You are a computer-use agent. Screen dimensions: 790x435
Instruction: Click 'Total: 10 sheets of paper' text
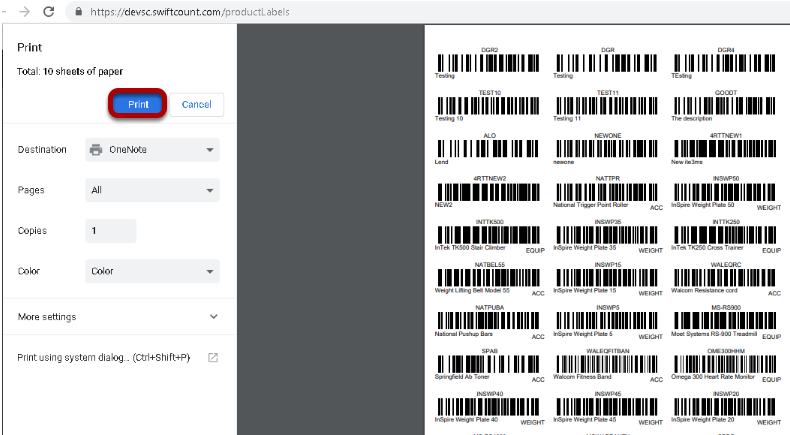pyautogui.click(x=70, y=72)
